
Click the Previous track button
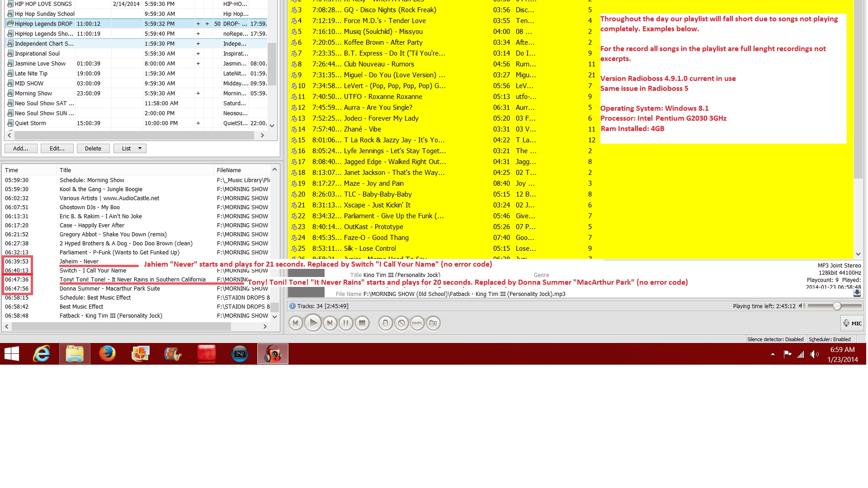(x=296, y=323)
